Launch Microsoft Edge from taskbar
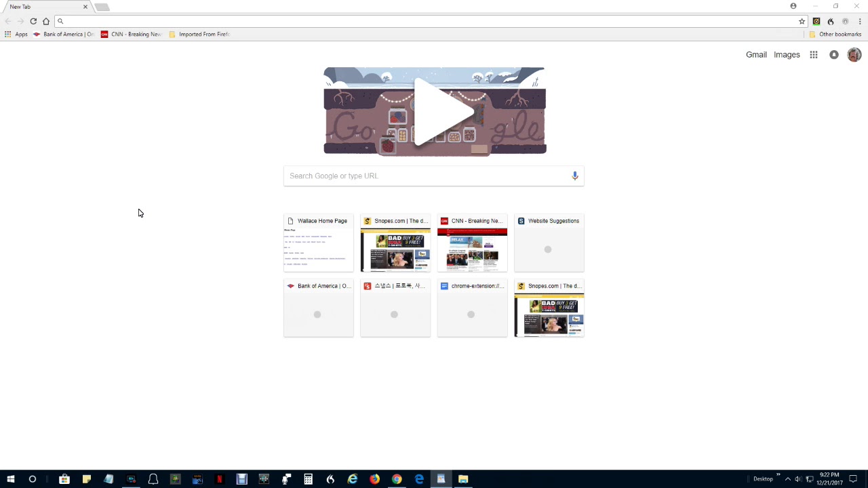This screenshot has width=868, height=488. [x=419, y=479]
